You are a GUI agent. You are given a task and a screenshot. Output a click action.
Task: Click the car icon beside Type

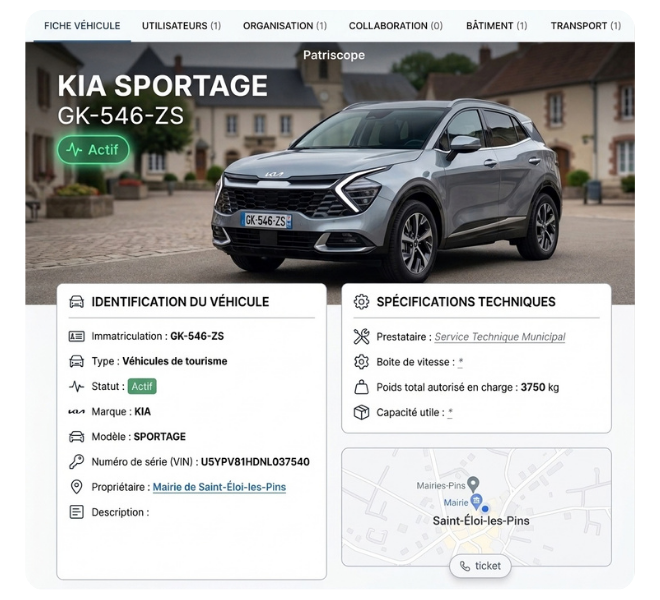click(76, 361)
